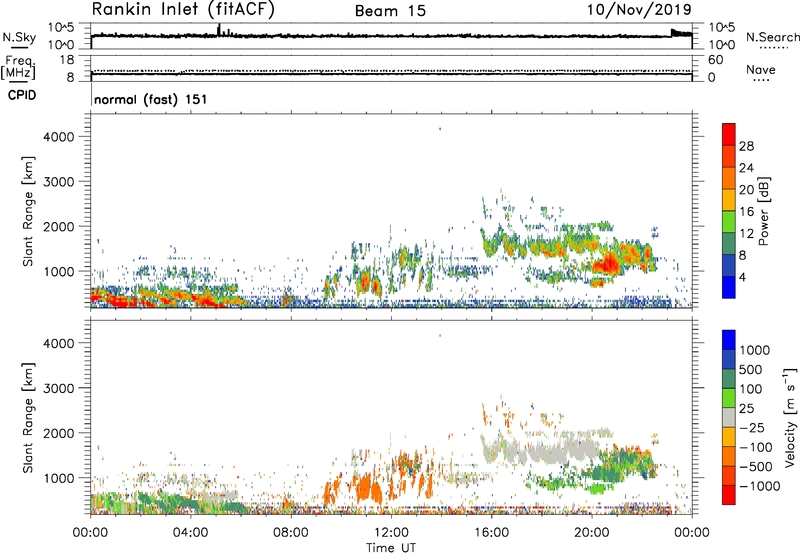The height and width of the screenshot is (554, 800).
Task: Pick the light green segment of Power colorbar
Action: point(729,222)
